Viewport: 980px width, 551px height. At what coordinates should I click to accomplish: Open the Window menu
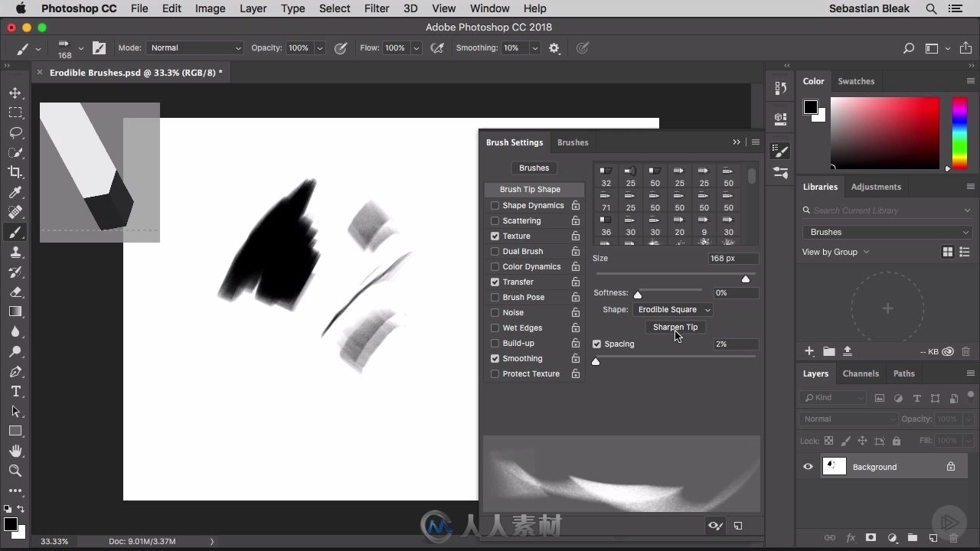489,8
